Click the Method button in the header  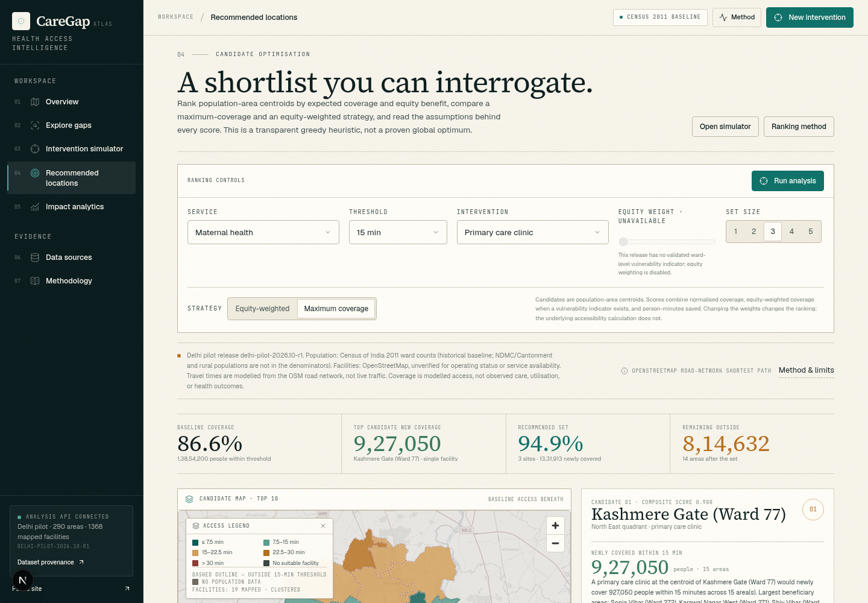click(737, 17)
